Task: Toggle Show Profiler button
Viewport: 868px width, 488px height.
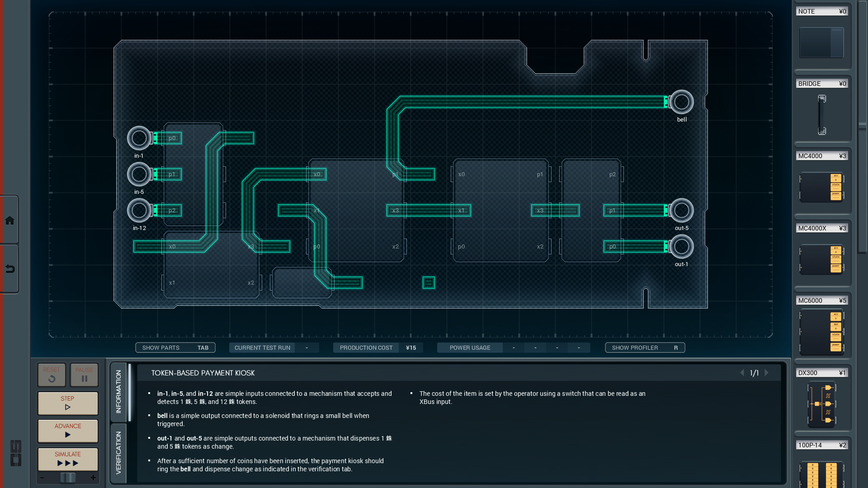Action: (645, 347)
